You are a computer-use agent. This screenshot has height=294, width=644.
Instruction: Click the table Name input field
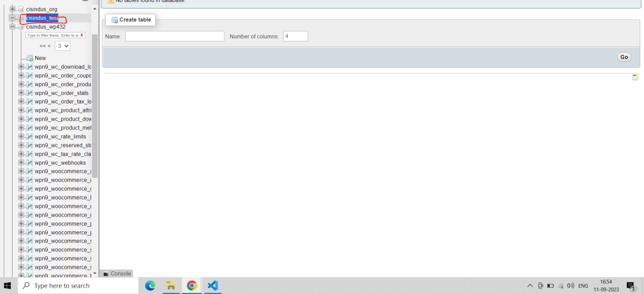[x=174, y=36]
